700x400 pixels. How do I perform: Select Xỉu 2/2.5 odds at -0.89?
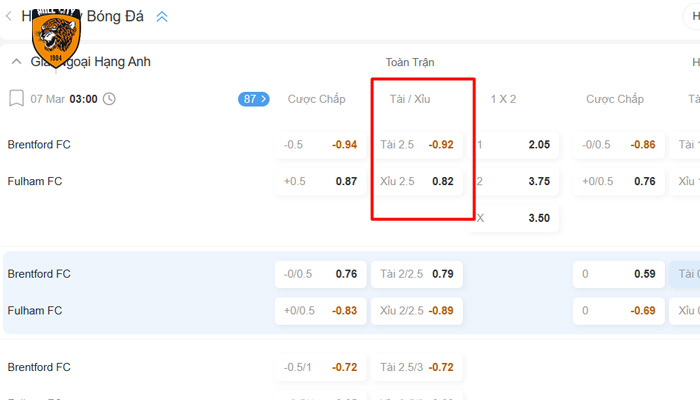417,311
